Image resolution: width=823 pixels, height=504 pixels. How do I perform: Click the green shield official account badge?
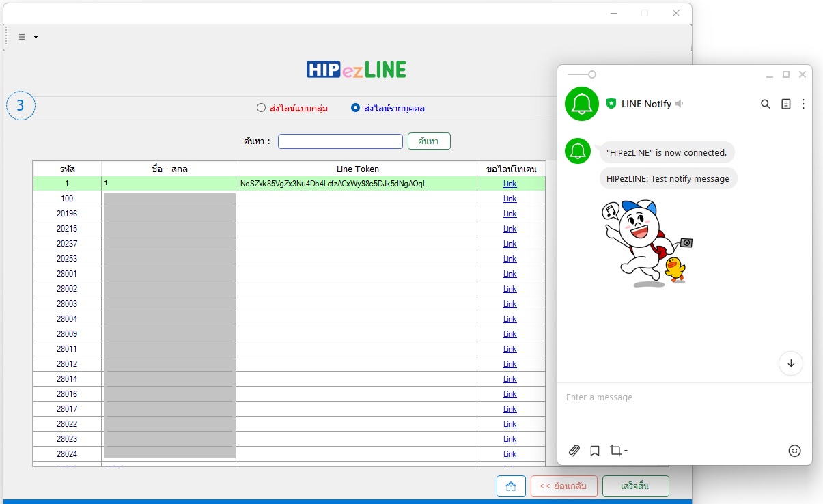(611, 104)
